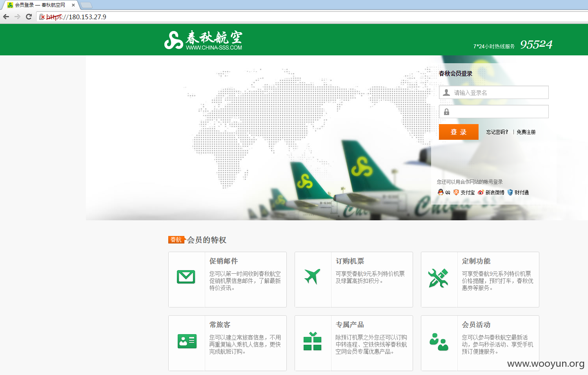Click the 您还可以用合作网站的帐号登录 text
Viewport: 588px width, 375px height.
470,182
